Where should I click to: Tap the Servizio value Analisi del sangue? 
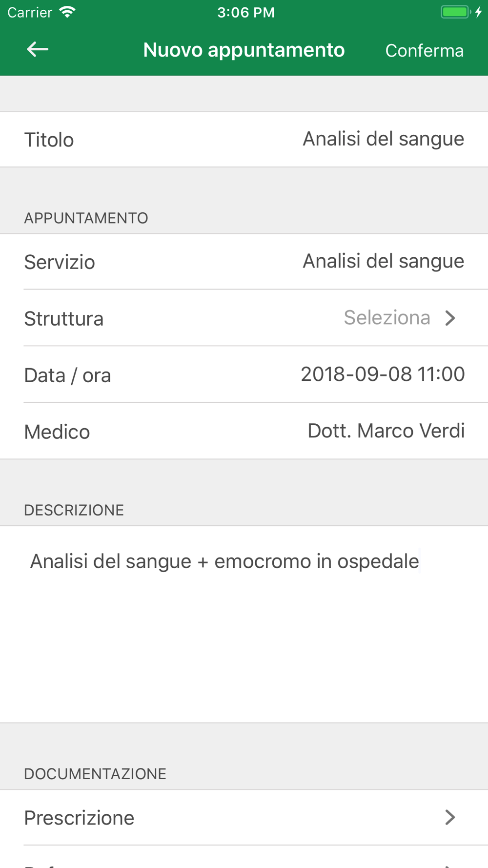[x=383, y=261]
